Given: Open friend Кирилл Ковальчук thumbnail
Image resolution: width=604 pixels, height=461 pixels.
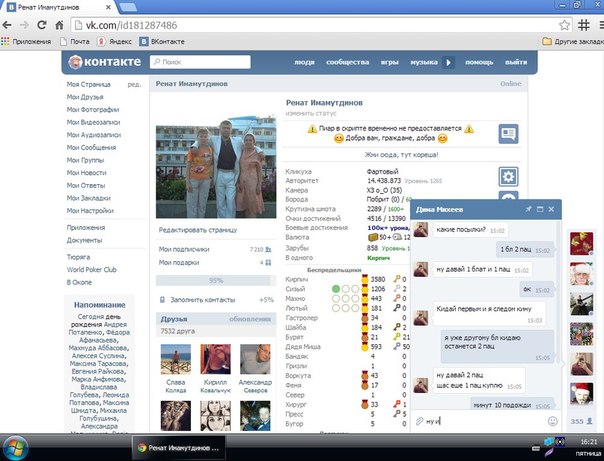Looking at the screenshot, I should [215, 359].
